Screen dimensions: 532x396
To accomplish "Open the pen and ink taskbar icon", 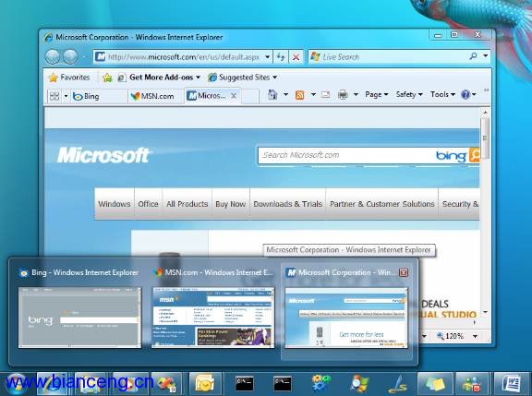I will pos(398,383).
